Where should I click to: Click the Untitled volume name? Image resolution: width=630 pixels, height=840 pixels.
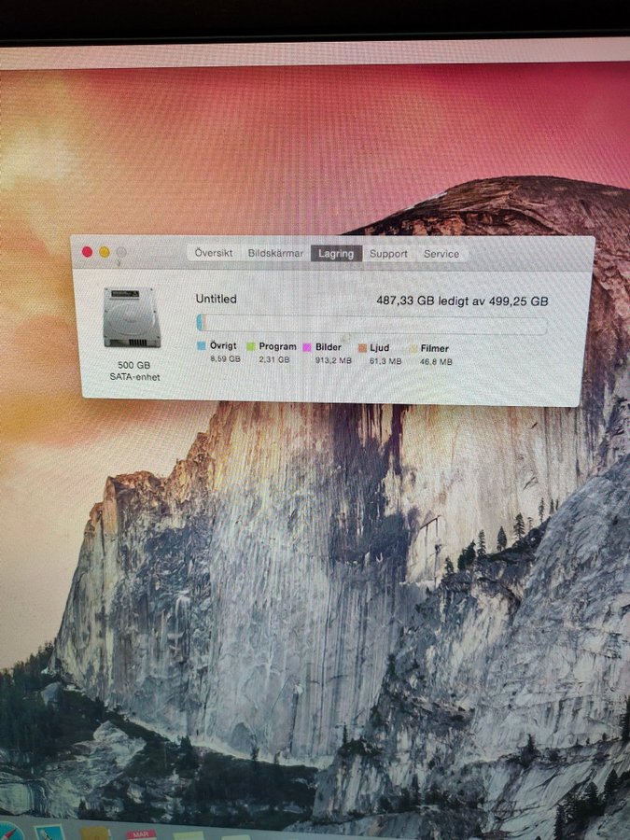tap(216, 299)
